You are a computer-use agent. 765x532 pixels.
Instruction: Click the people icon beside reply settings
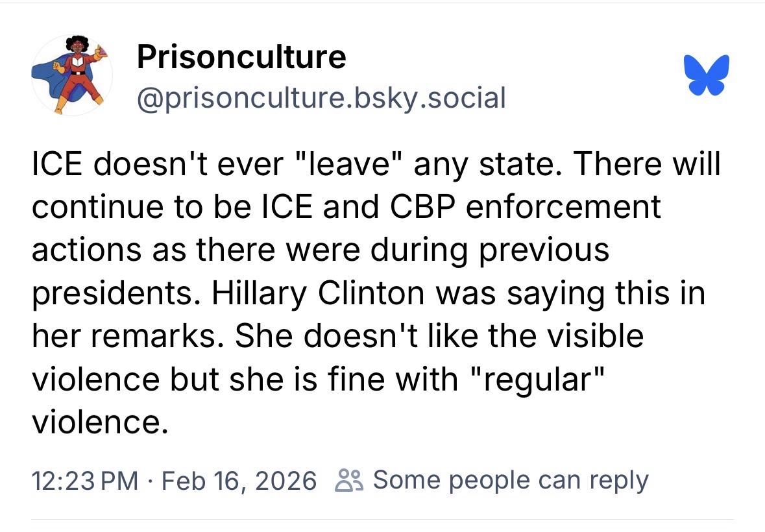347,481
